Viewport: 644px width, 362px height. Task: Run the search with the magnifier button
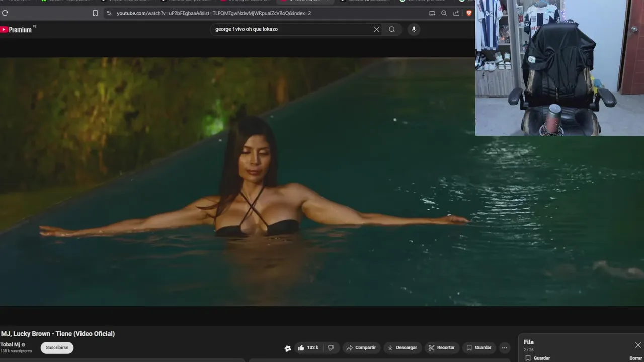point(392,29)
